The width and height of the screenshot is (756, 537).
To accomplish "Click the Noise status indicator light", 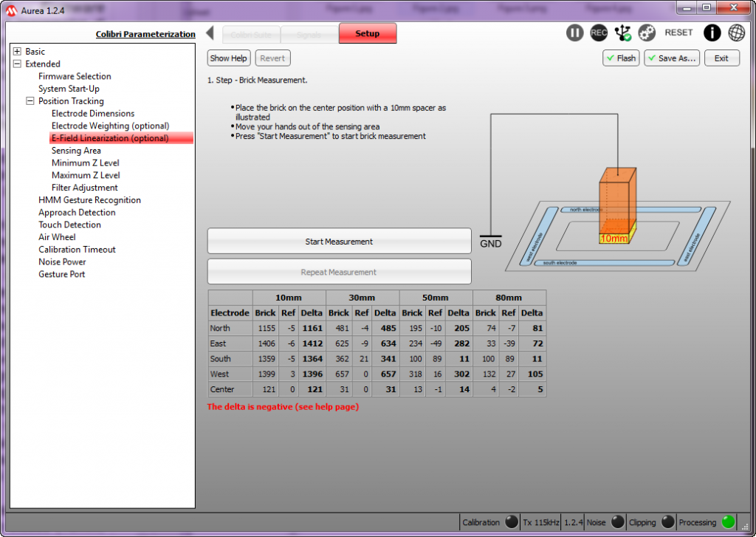I will (617, 522).
